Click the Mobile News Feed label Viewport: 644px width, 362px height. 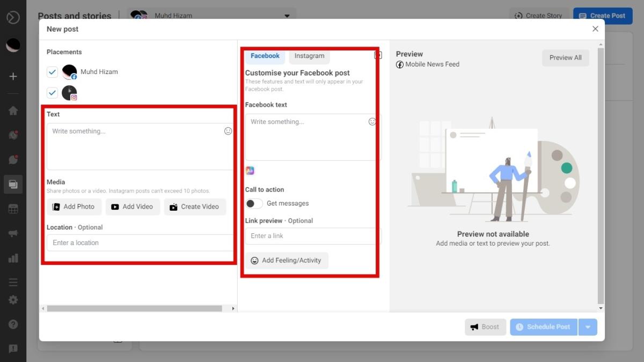coord(433,64)
